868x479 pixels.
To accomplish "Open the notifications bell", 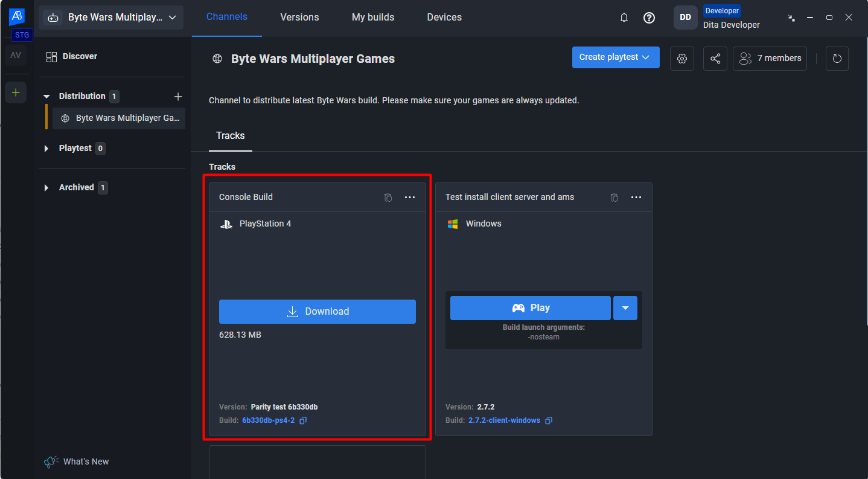I will click(x=624, y=18).
